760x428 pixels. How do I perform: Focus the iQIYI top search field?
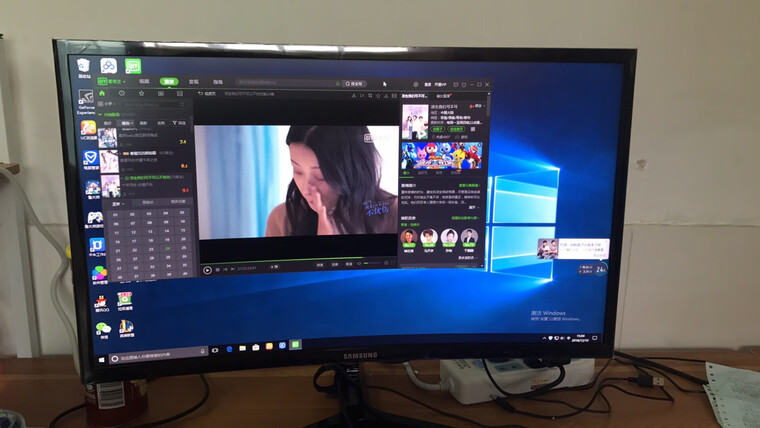[x=288, y=83]
